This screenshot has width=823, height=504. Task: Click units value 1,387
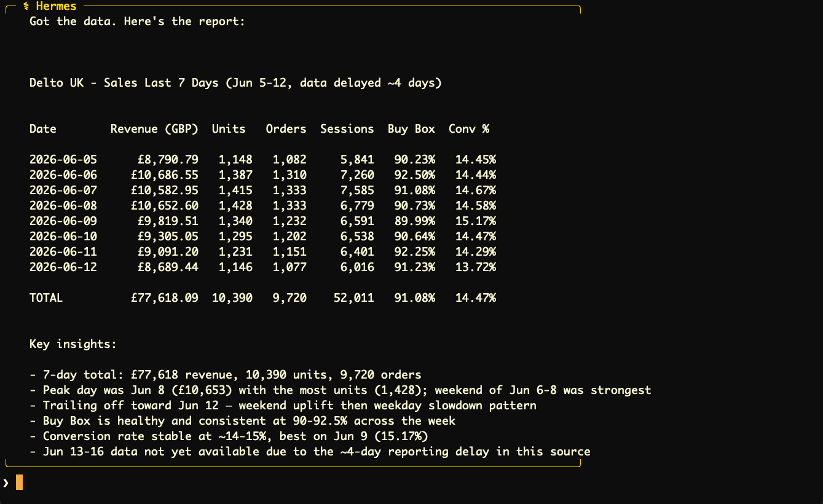tap(235, 175)
